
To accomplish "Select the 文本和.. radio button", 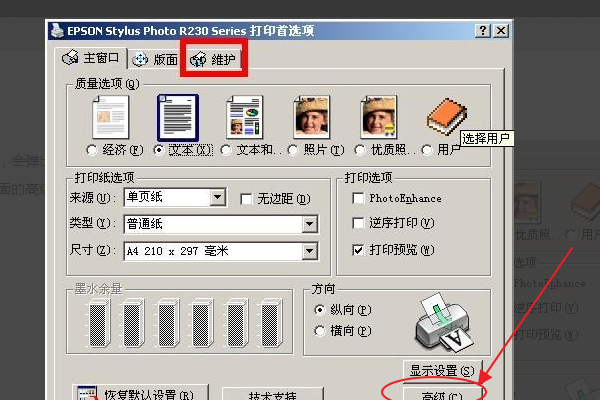I will click(x=226, y=150).
